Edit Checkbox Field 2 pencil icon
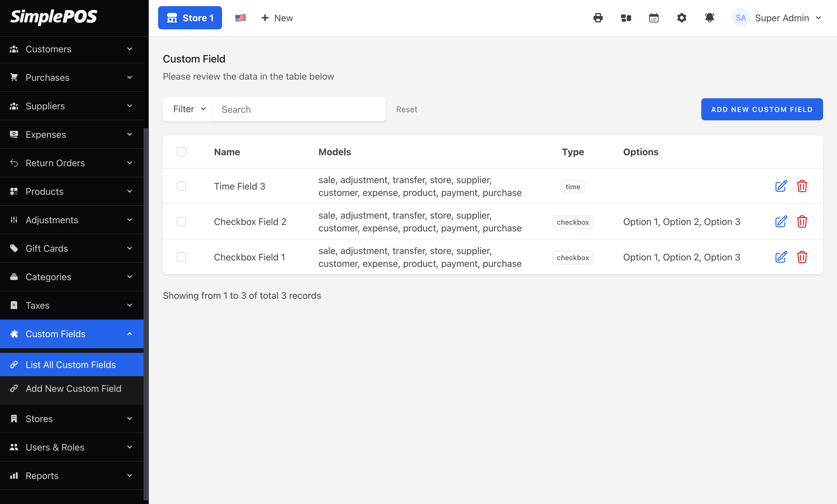837x504 pixels. pyautogui.click(x=781, y=221)
